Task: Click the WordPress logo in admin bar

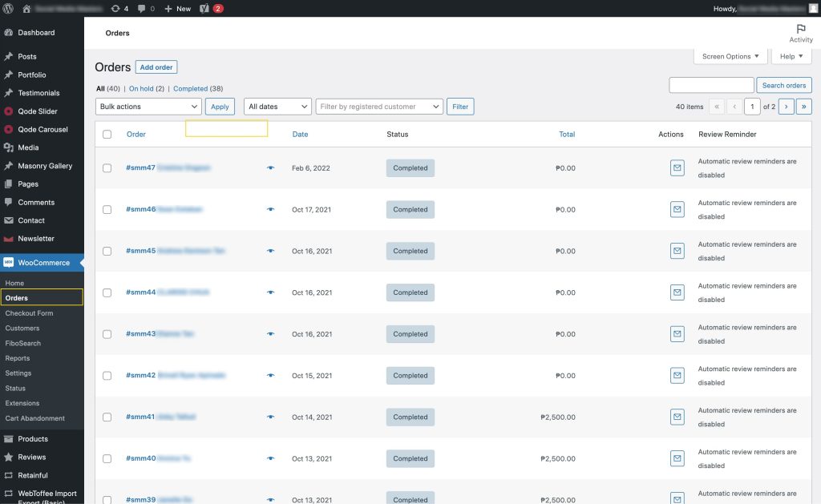Action: 8,8
